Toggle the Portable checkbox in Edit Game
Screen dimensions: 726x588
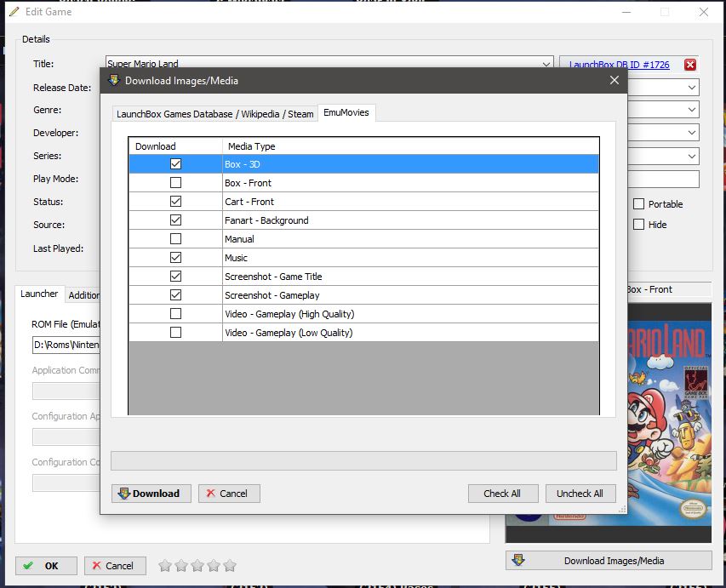pos(638,203)
